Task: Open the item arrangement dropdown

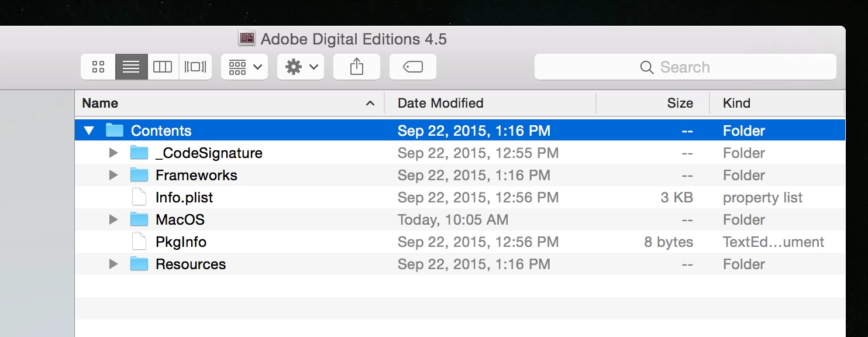Action: pos(244,67)
